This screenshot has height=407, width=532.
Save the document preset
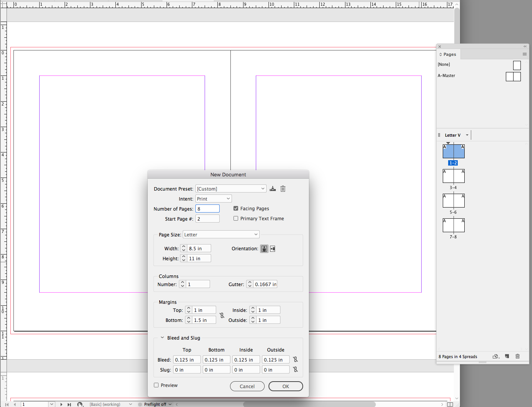click(x=273, y=189)
